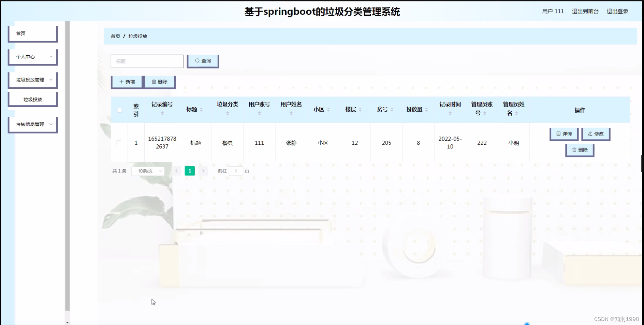Open the 10条/页 page size dropdown

(148, 171)
